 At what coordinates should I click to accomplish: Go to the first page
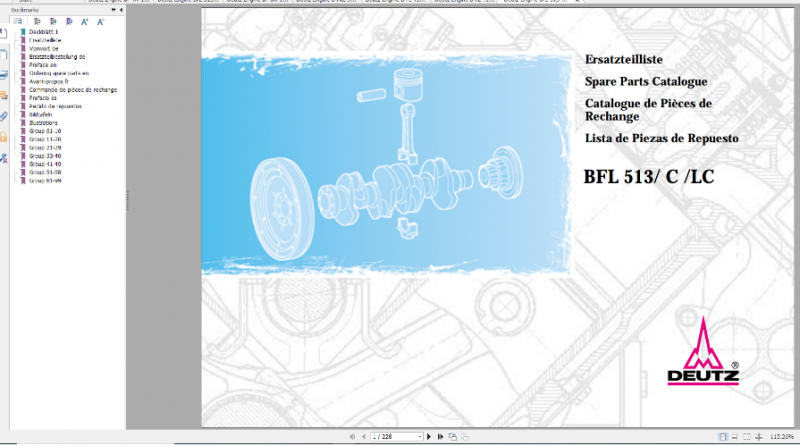pos(352,437)
